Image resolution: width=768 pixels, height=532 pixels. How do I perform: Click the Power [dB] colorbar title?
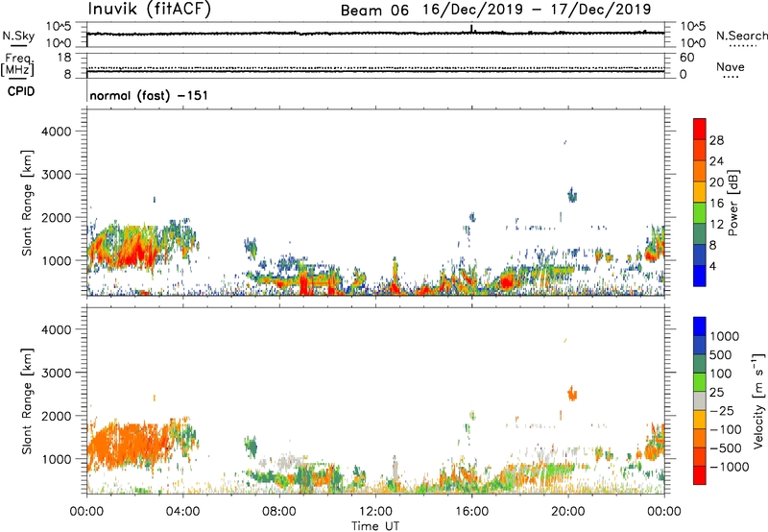732,203
